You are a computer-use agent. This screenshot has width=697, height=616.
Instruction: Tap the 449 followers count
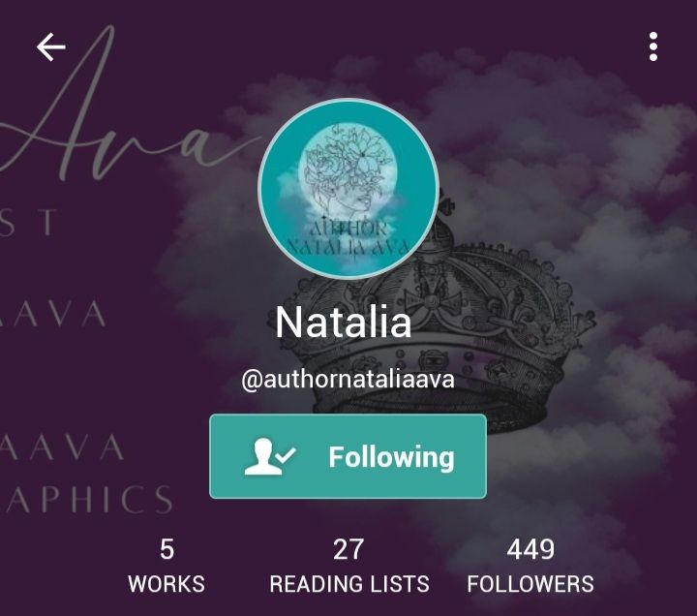pyautogui.click(x=530, y=550)
